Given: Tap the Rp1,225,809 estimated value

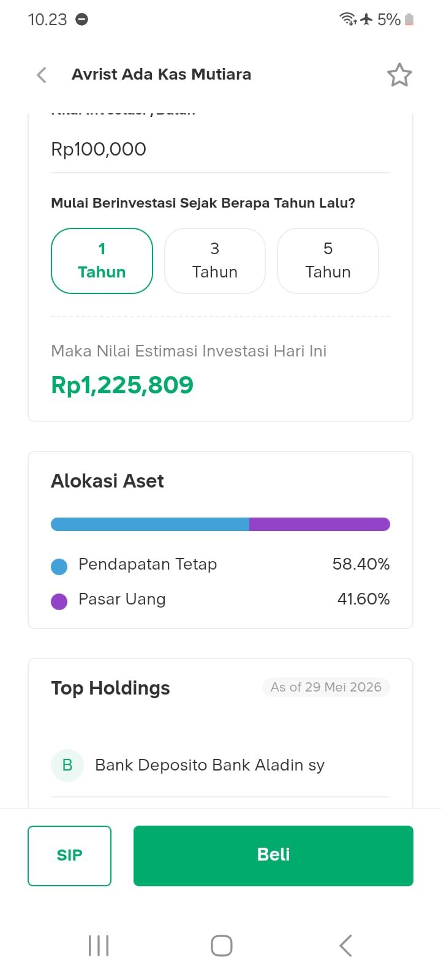Looking at the screenshot, I should tap(123, 385).
